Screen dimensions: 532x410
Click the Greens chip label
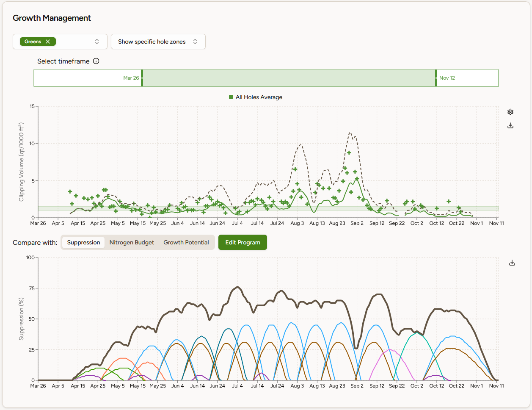[x=33, y=42]
